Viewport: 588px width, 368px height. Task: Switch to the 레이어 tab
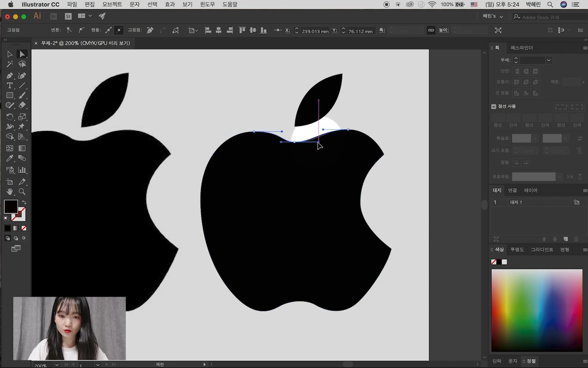click(x=530, y=190)
